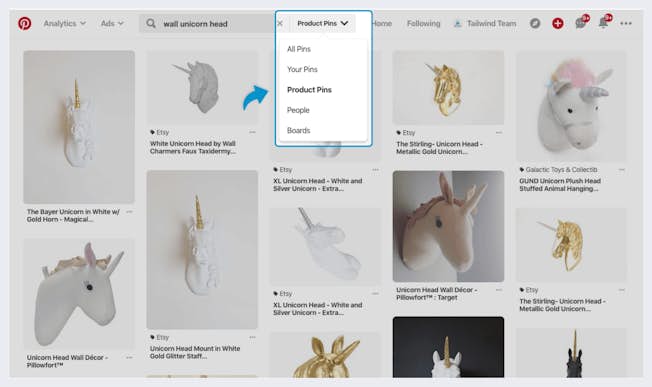This screenshot has width=652, height=387.
Task: Open the three-dots more menu in header
Action: pos(625,23)
